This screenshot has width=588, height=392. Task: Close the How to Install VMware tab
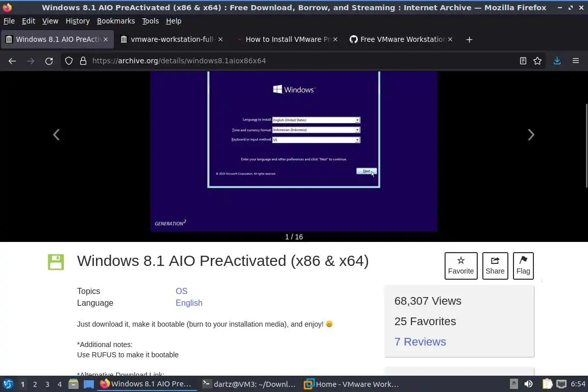click(x=335, y=39)
